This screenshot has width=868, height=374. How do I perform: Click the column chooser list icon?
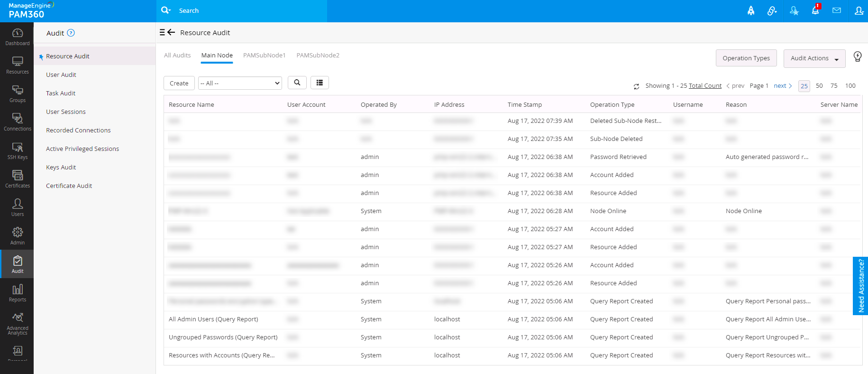(x=320, y=83)
